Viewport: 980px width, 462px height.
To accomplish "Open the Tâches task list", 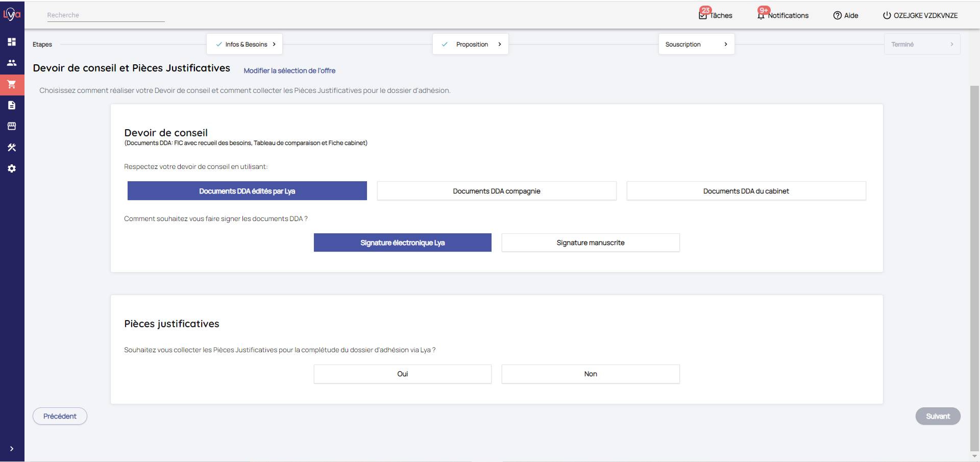I will 716,15.
